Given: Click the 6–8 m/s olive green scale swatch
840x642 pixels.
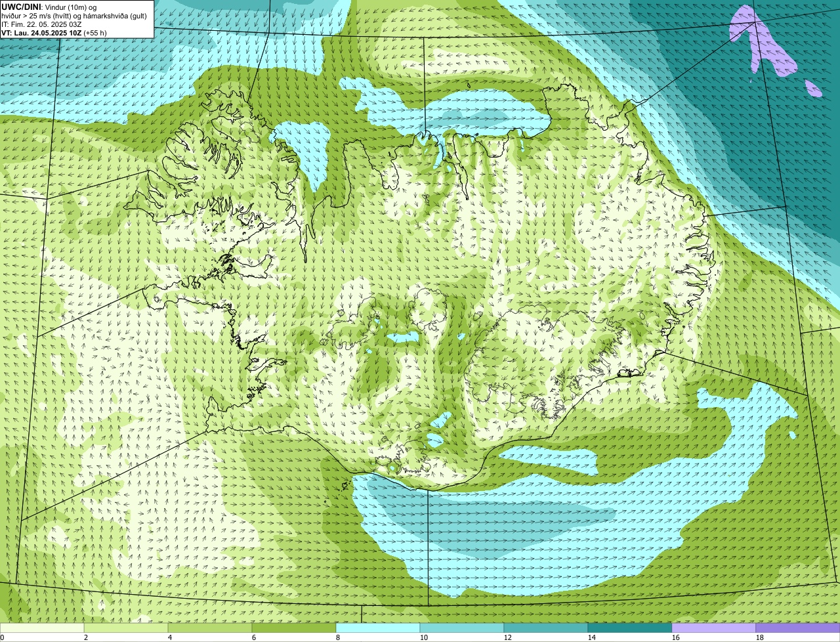Looking at the screenshot, I should (294, 628).
